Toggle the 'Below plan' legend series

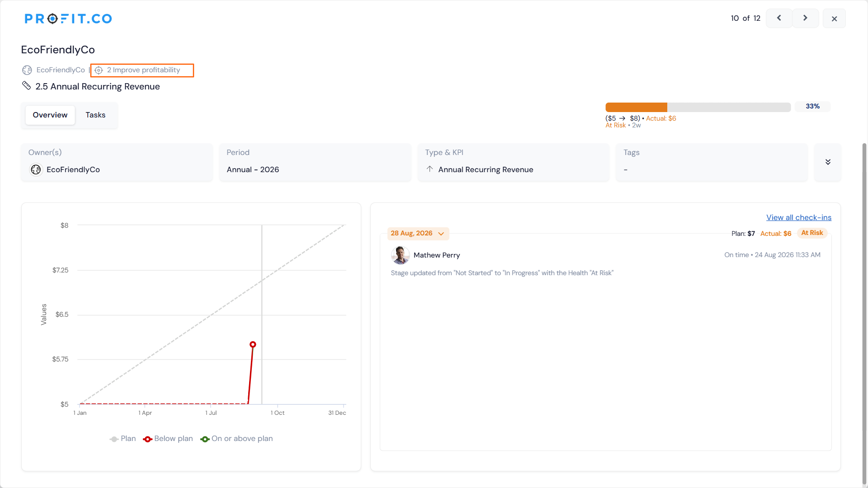pos(168,439)
